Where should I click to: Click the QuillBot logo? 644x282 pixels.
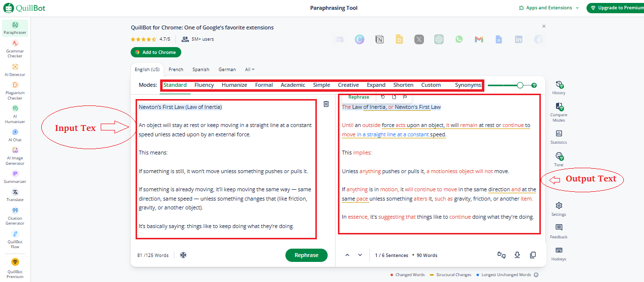pyautogui.click(x=24, y=8)
